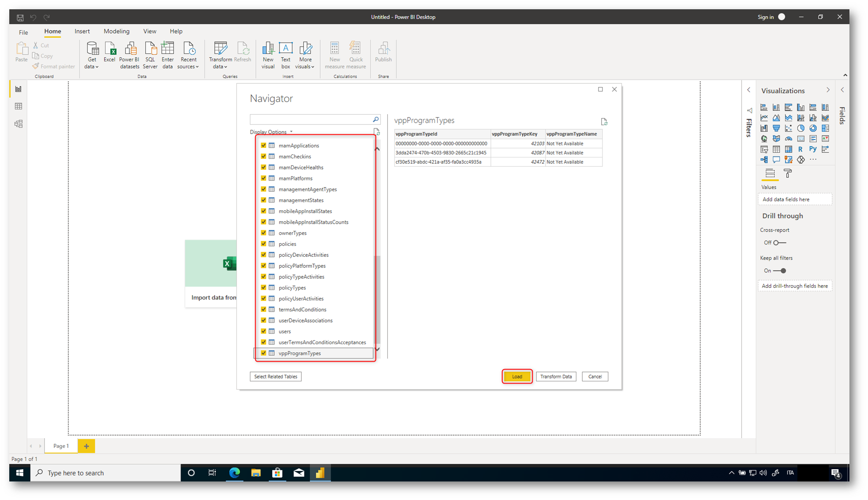Viewport: 868px width, 500px height.
Task: Open Microsoft Edge from taskbar
Action: click(x=234, y=473)
